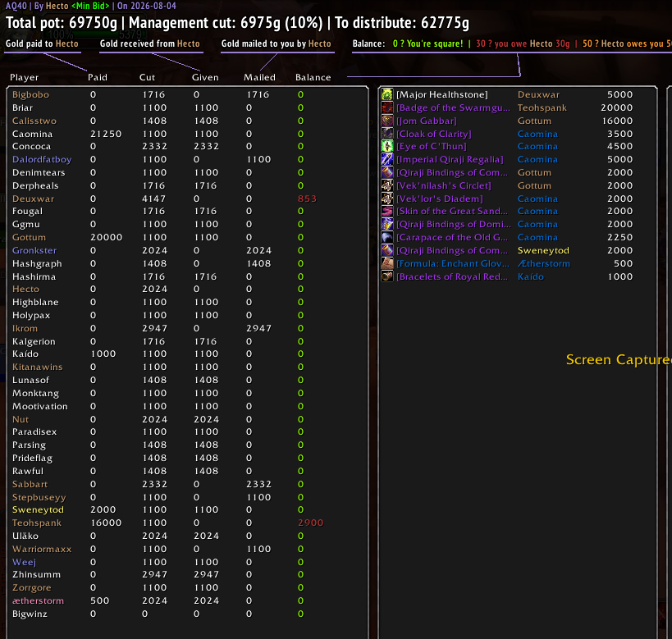Click the Major Healthstone item icon
The image size is (672, 639).
(387, 94)
